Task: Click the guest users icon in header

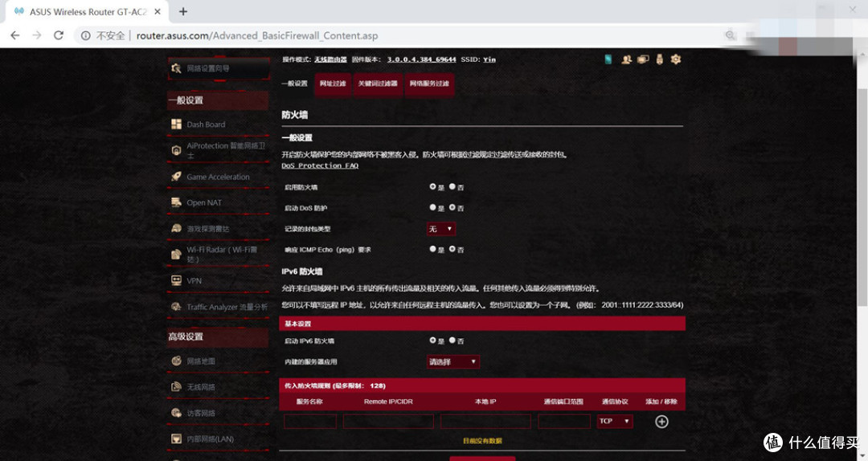Action: (x=626, y=59)
